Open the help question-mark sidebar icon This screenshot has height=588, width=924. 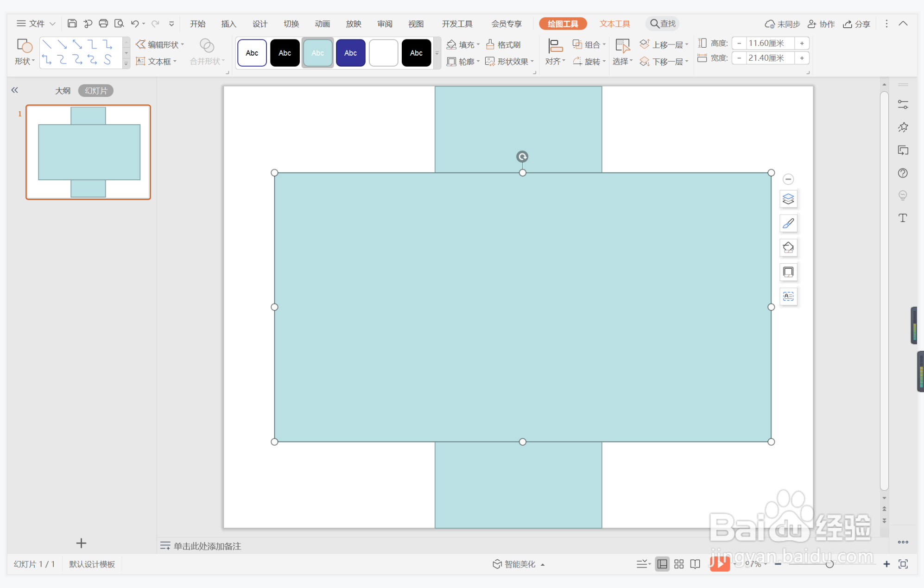pyautogui.click(x=903, y=173)
